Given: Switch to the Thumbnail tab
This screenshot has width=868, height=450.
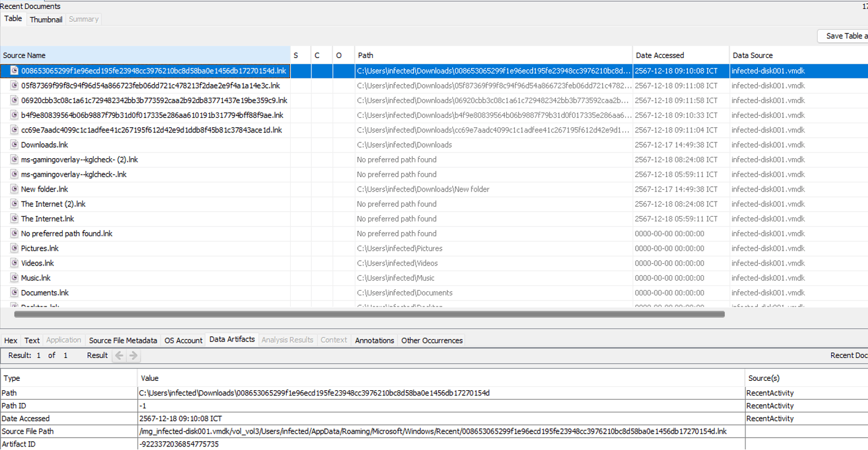Looking at the screenshot, I should click(x=46, y=19).
